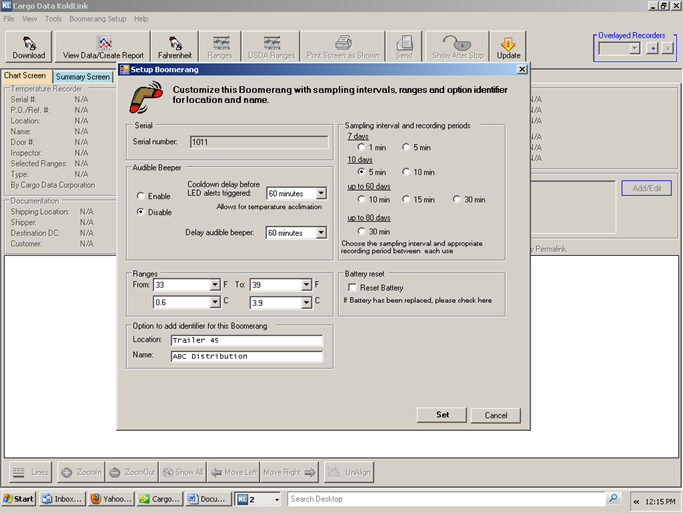This screenshot has width=683, height=513.
Task: Open Delay audible beeper dropdown
Action: (x=321, y=233)
